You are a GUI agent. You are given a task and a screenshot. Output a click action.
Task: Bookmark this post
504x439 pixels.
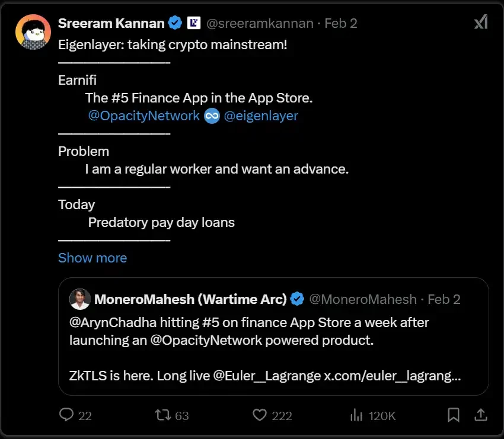click(454, 415)
